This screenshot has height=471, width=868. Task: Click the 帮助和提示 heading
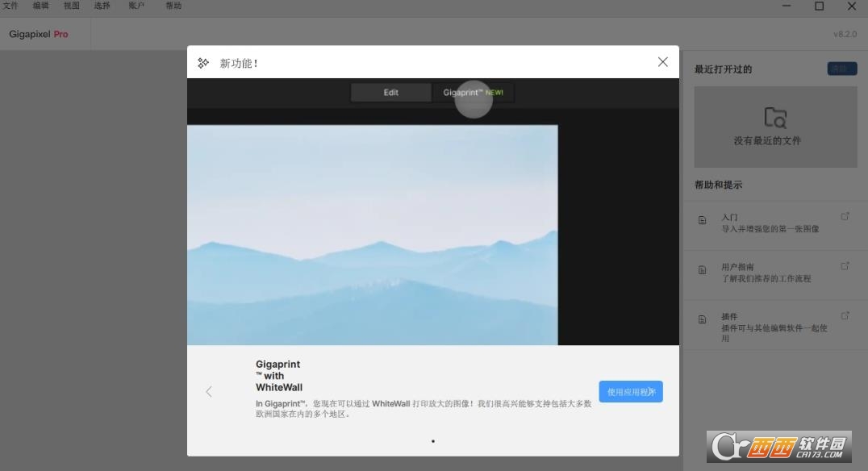(719, 185)
